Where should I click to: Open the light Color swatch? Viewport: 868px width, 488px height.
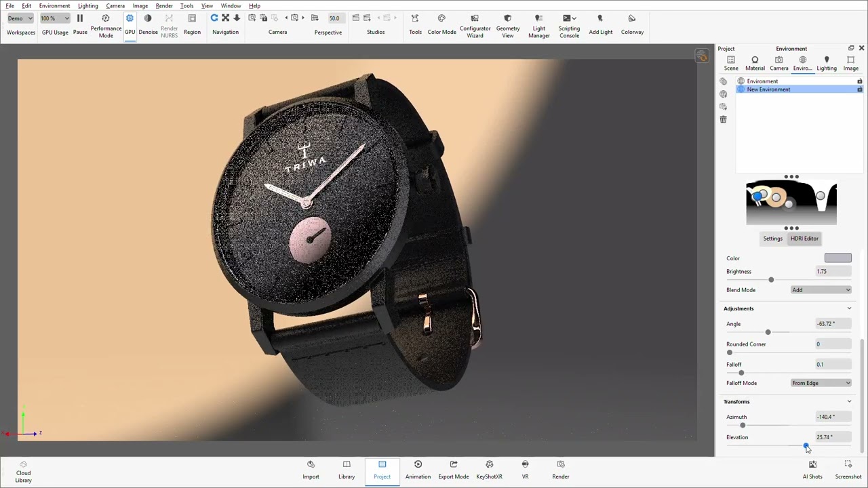[x=837, y=258]
